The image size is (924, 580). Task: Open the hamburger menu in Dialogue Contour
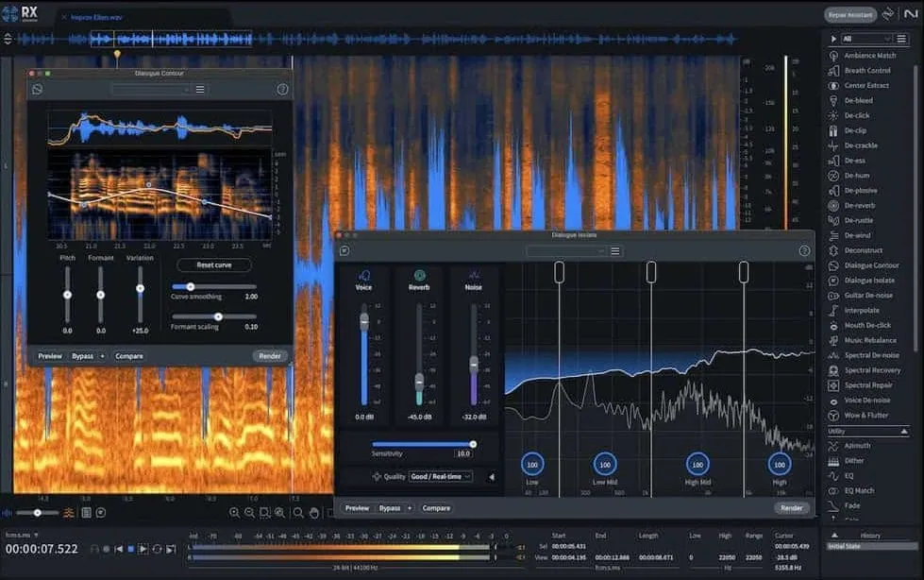pyautogui.click(x=199, y=89)
